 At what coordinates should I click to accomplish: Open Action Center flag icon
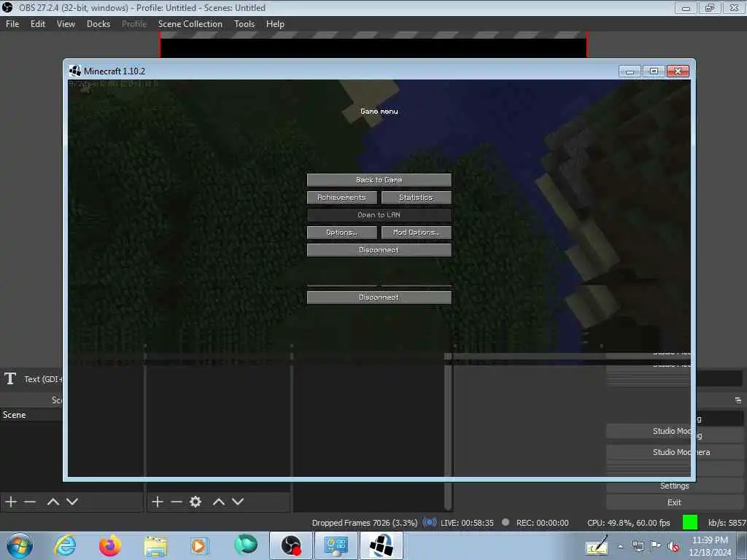(656, 547)
